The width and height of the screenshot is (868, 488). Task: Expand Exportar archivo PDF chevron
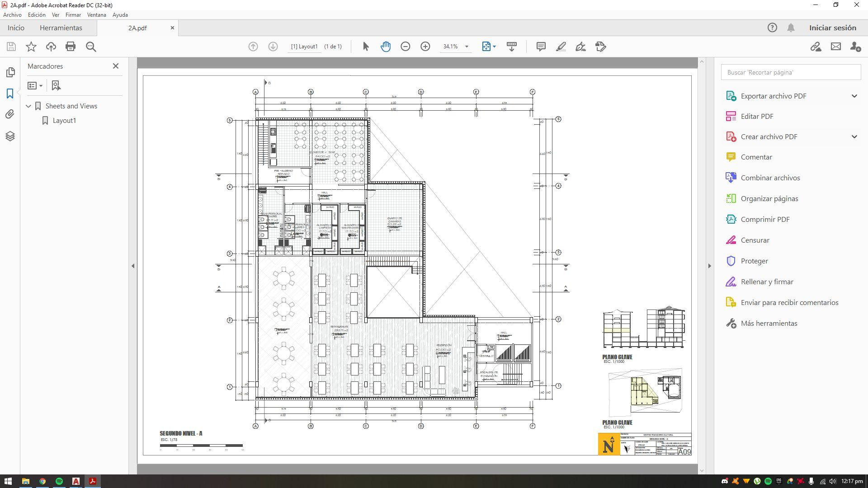coord(854,96)
